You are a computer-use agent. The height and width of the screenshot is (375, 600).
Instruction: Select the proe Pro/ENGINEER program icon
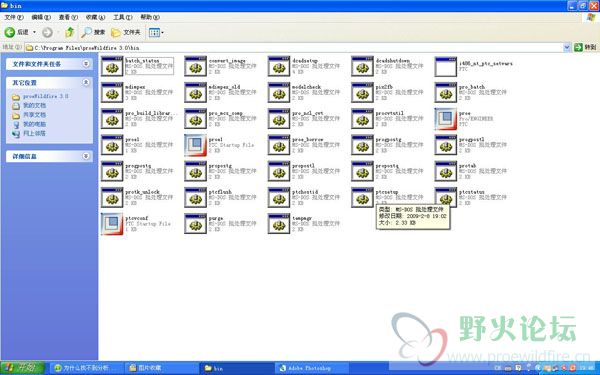coord(445,119)
